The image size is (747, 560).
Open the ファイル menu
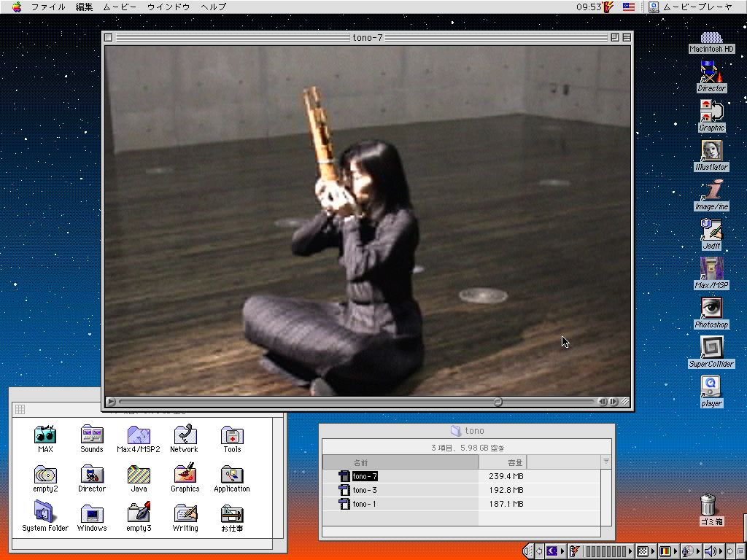pos(48,7)
